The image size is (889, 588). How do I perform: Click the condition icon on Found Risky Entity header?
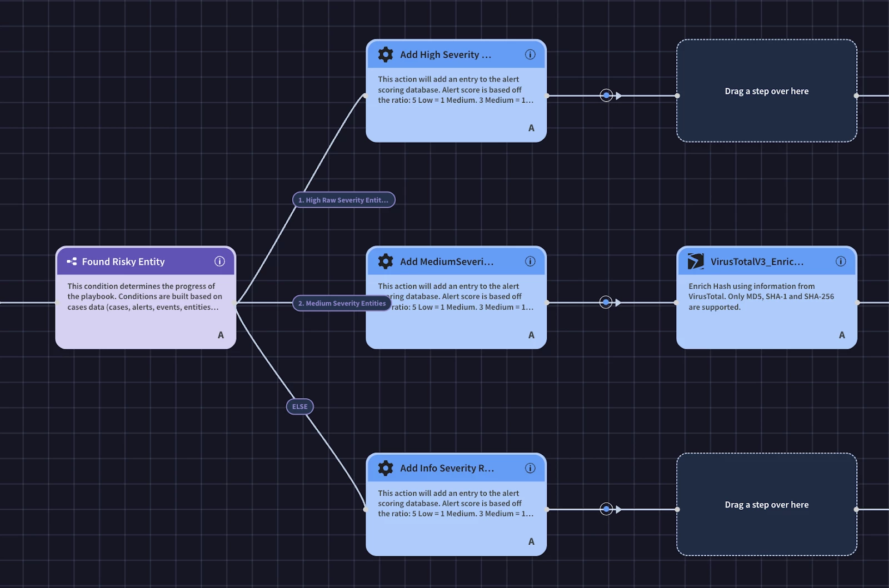[x=71, y=261]
